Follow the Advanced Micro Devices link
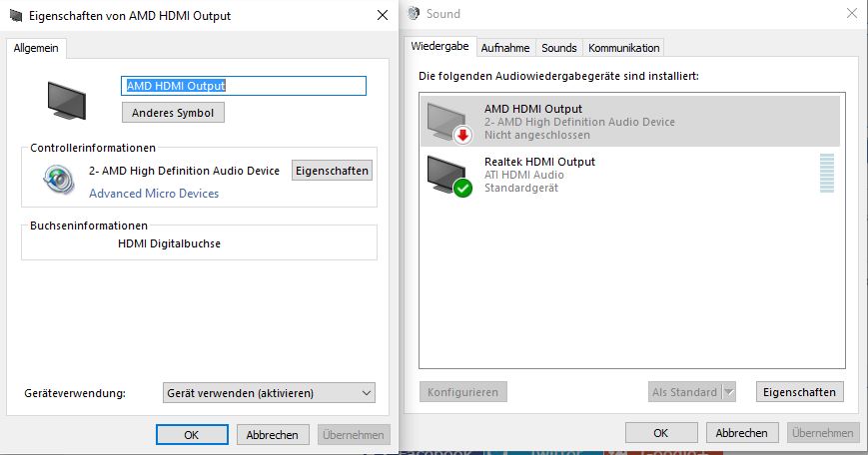The image size is (868, 455). click(x=154, y=194)
